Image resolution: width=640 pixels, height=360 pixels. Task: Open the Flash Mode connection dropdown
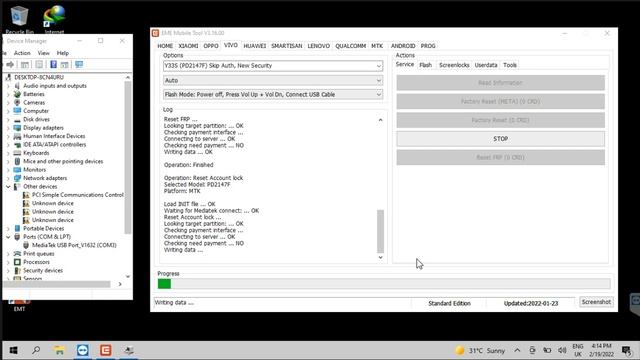tap(273, 94)
